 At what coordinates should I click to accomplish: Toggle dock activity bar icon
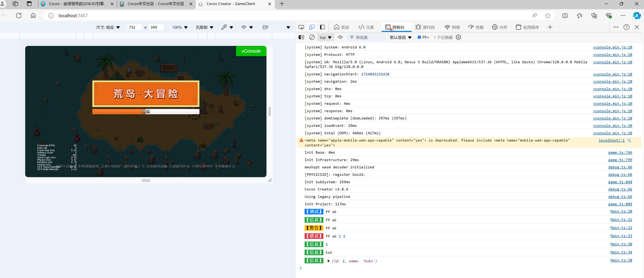323,27
